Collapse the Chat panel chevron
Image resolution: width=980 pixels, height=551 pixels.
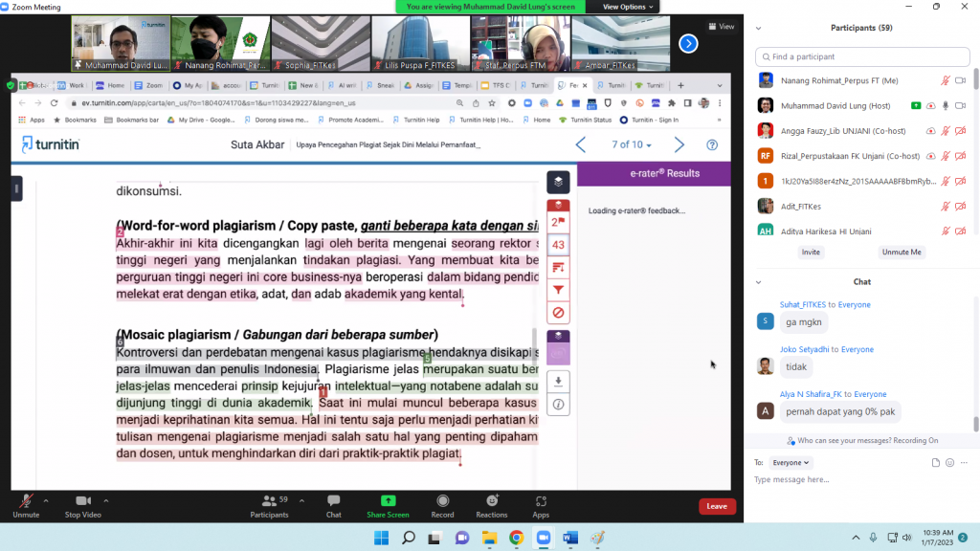point(759,282)
